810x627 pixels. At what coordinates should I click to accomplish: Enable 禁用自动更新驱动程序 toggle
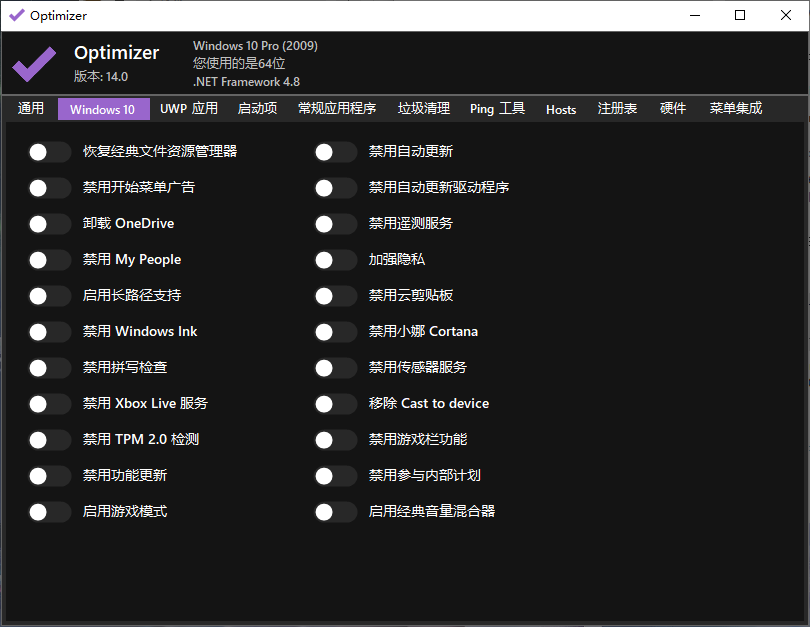click(336, 188)
